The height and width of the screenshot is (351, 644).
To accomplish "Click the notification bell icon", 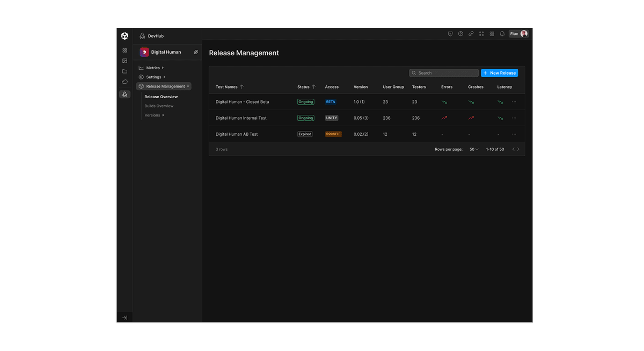I will (502, 34).
